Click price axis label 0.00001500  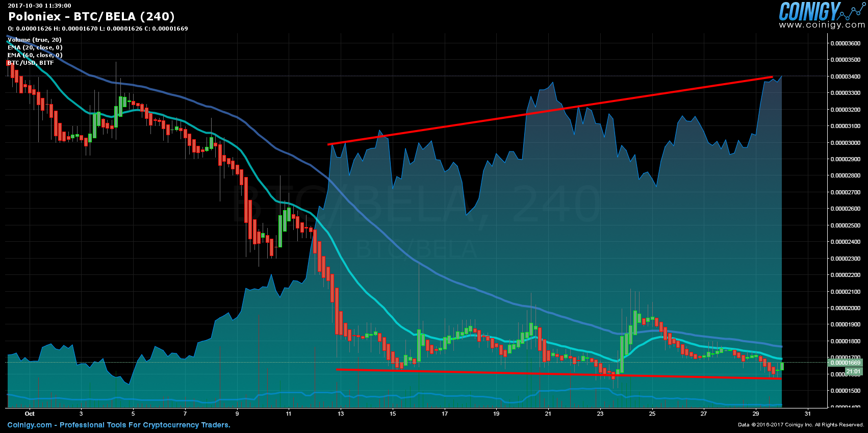click(846, 391)
